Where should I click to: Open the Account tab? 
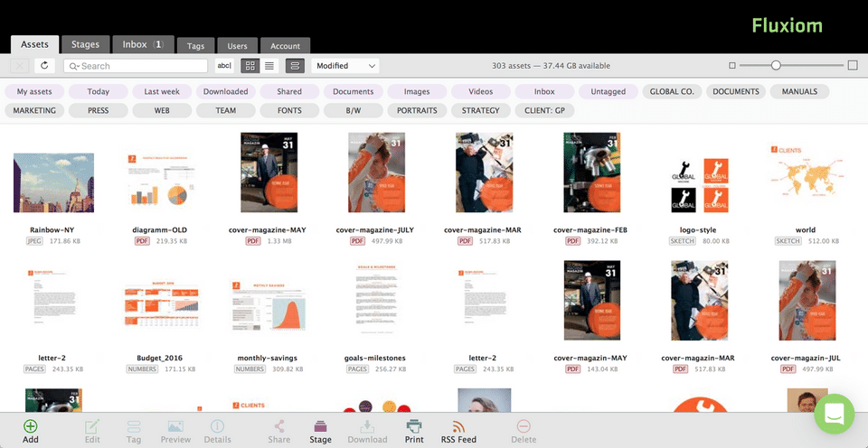(x=285, y=46)
